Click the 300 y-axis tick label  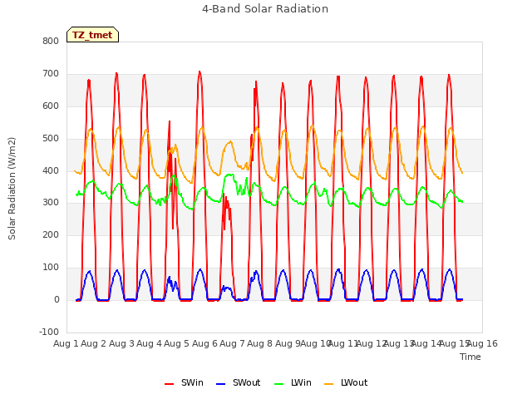(51, 203)
